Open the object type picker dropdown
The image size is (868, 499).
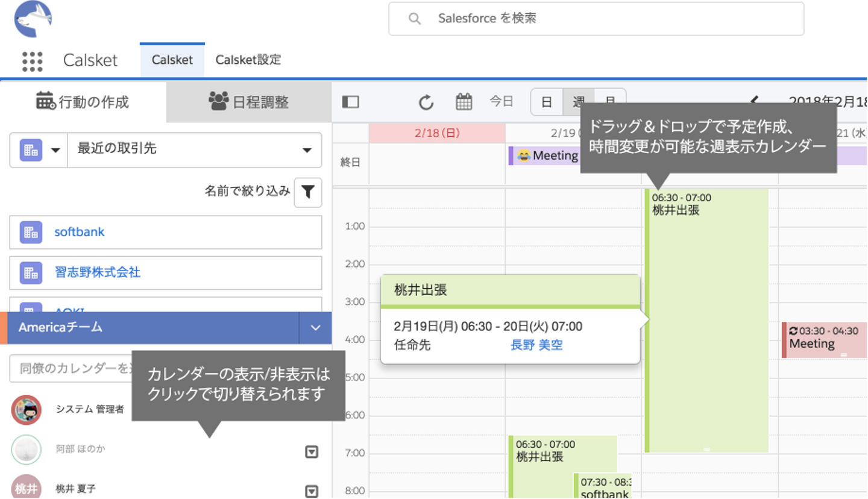tap(39, 150)
